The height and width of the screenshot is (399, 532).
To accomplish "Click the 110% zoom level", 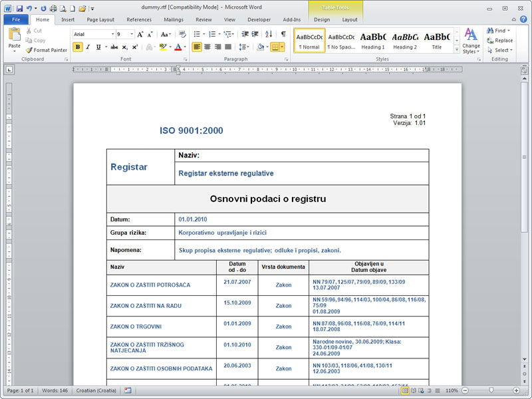I will (x=452, y=390).
